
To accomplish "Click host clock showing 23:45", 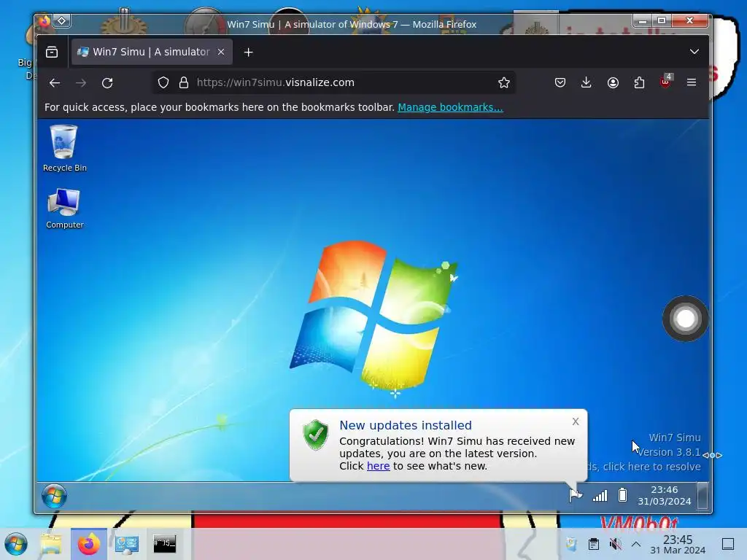I will click(678, 544).
